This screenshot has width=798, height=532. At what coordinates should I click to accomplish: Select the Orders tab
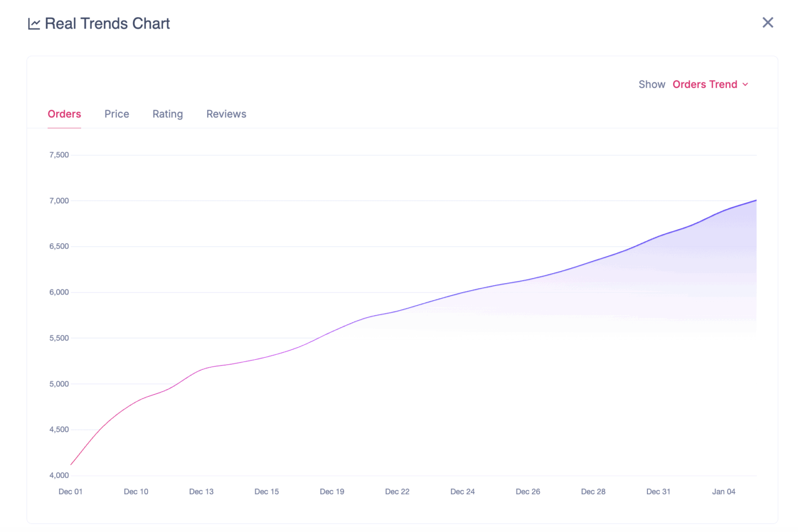pos(64,114)
